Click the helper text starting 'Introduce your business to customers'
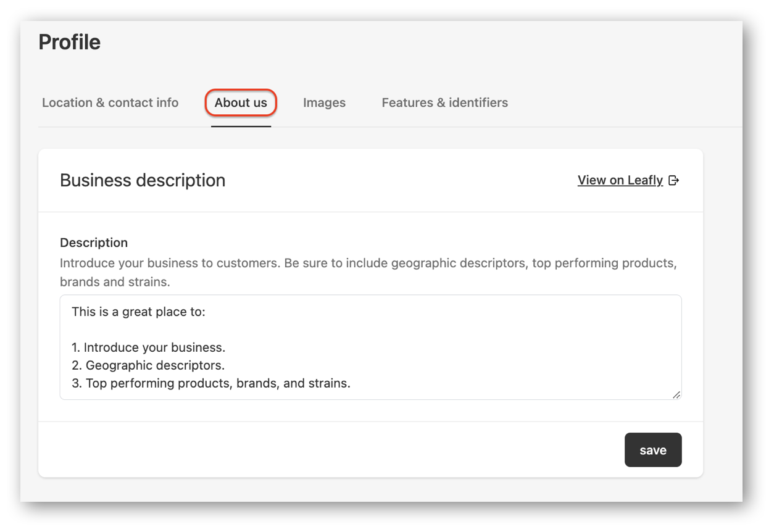 coord(368,272)
